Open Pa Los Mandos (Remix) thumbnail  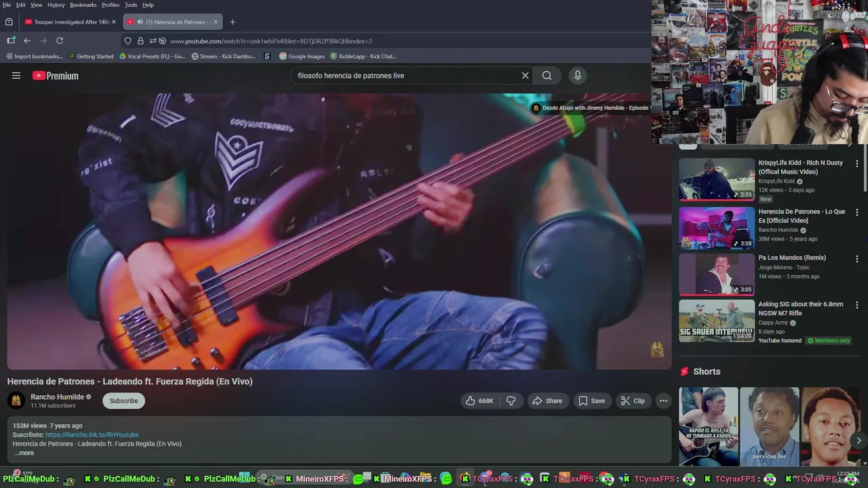717,274
